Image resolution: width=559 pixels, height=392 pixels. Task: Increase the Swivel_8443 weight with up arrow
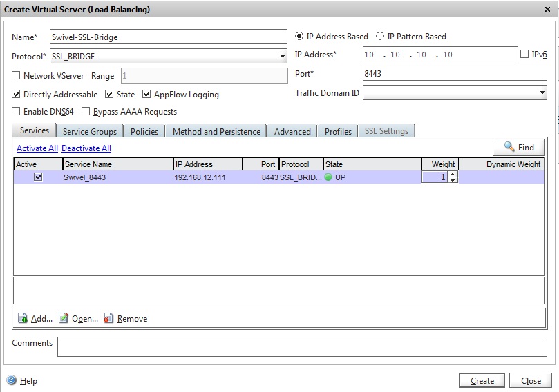point(453,174)
